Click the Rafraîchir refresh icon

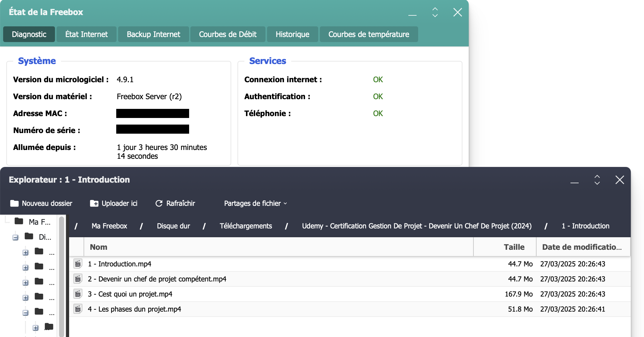tap(159, 203)
